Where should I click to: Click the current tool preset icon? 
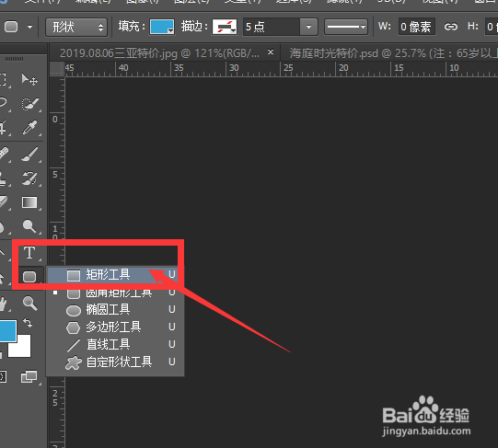pos(11,27)
